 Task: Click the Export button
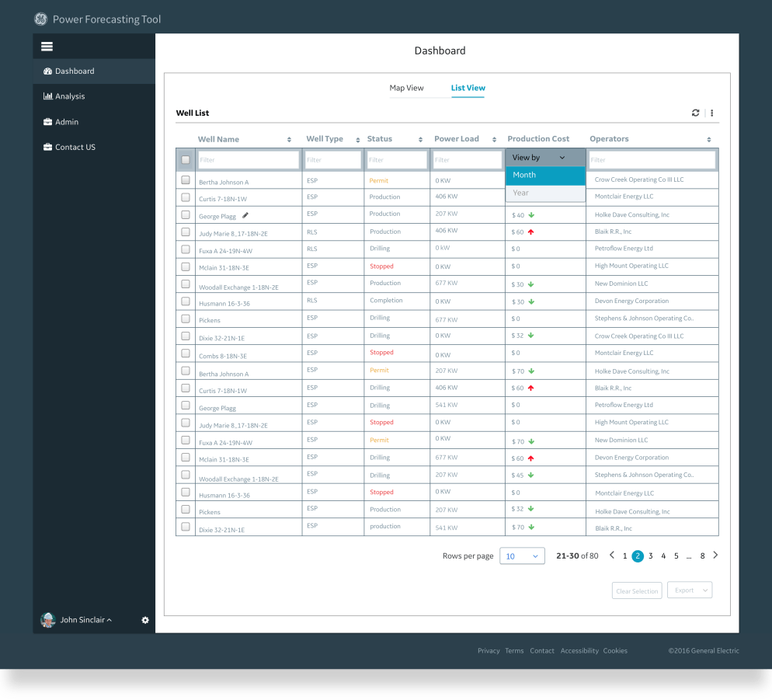click(x=690, y=590)
